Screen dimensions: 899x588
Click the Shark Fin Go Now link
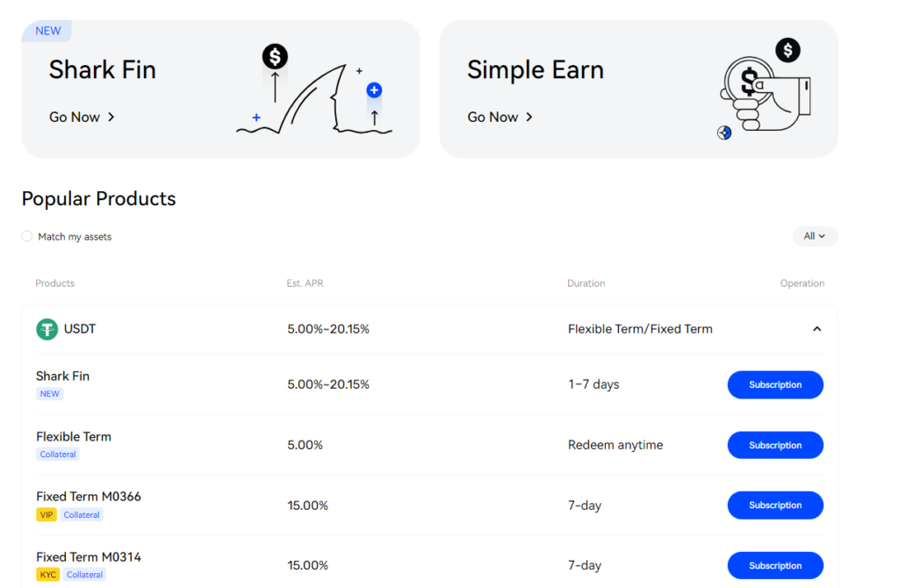point(82,117)
